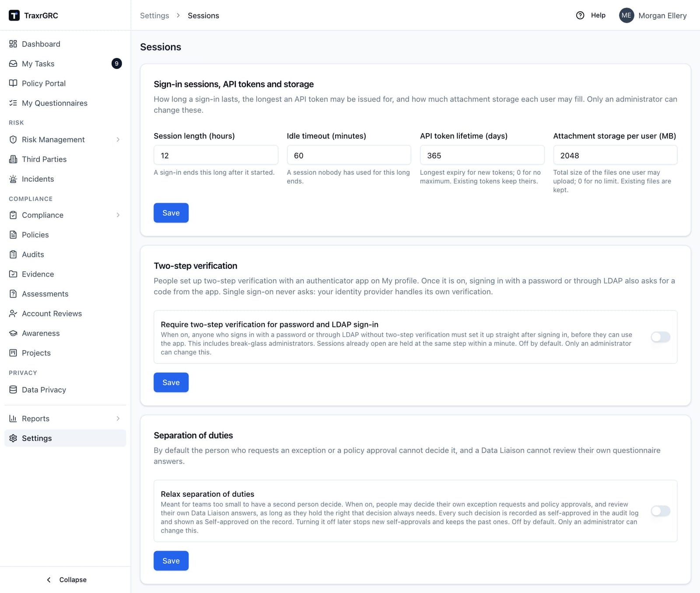Viewport: 700px width, 593px height.
Task: Click the Collapse sidebar arrow icon
Action: (x=49, y=579)
